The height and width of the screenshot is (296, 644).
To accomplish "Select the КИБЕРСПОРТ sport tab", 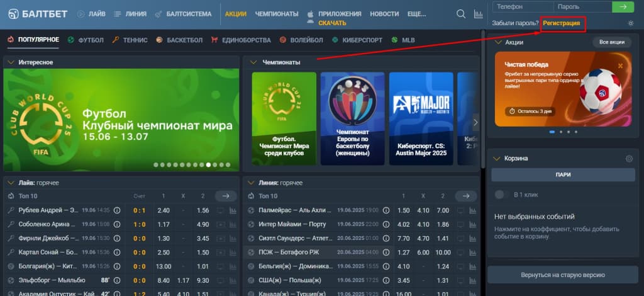I will point(357,40).
